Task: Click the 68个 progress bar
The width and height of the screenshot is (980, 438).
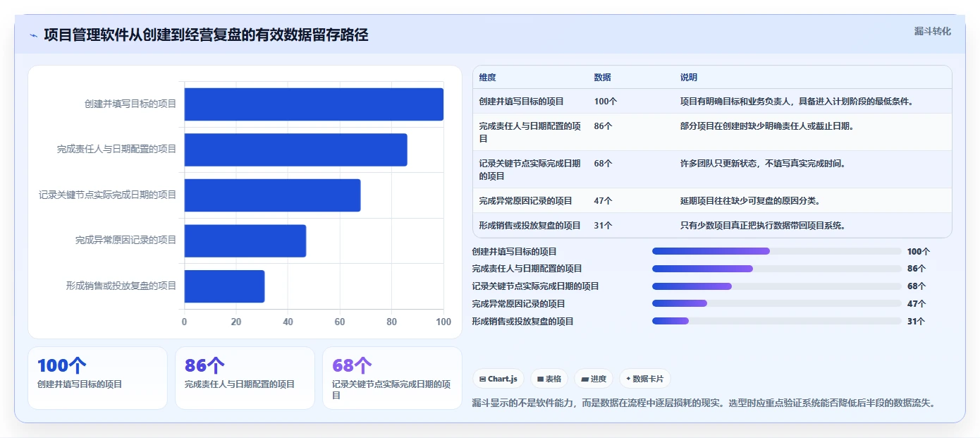Action: (x=777, y=286)
